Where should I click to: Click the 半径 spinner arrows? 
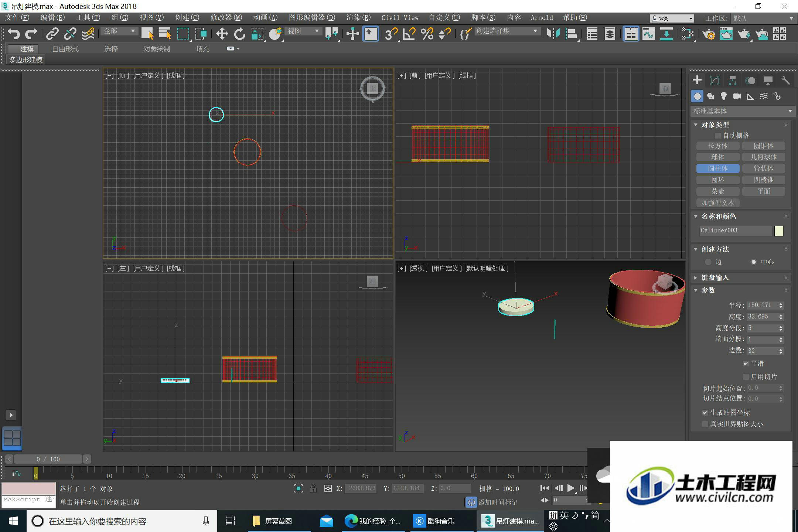click(x=781, y=306)
